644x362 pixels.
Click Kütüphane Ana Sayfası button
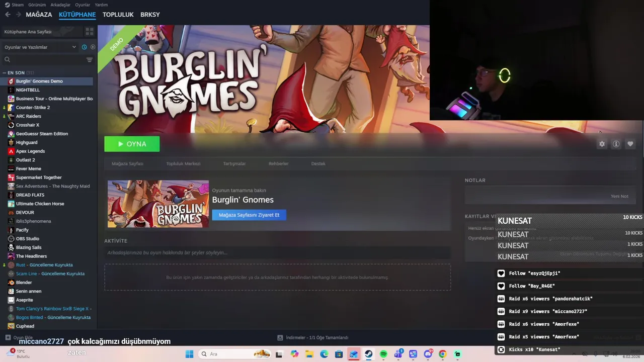pyautogui.click(x=42, y=31)
